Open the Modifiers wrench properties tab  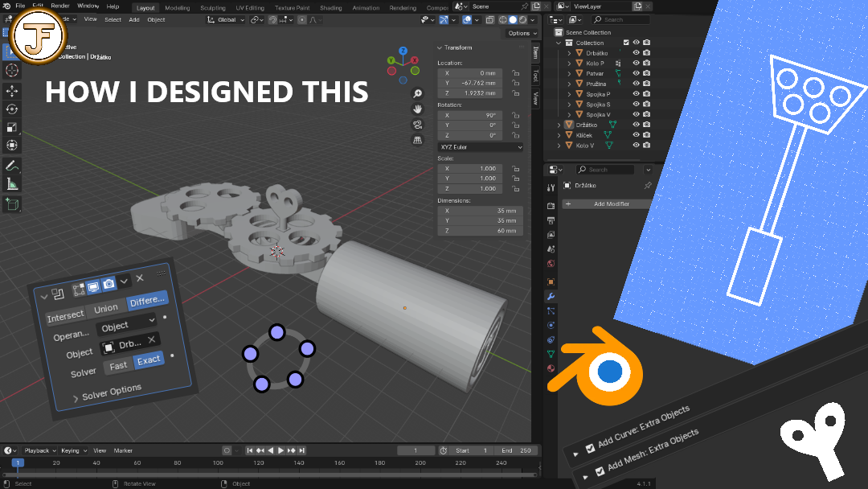pyautogui.click(x=551, y=296)
